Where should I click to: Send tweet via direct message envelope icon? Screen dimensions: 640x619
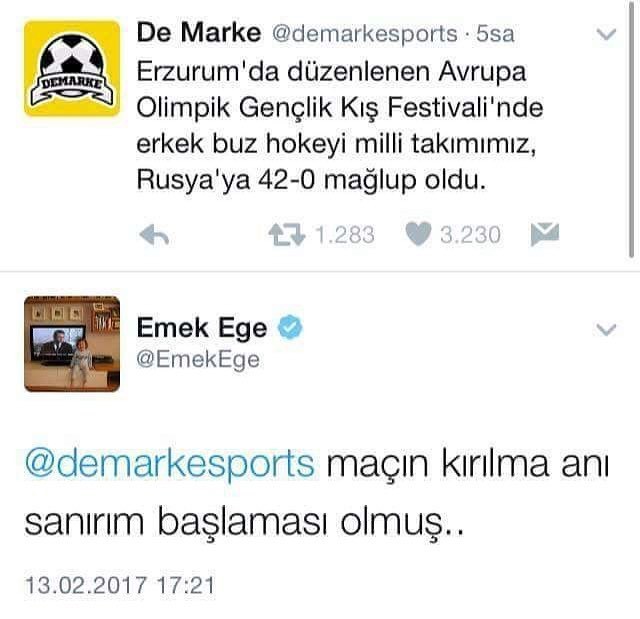(x=545, y=235)
